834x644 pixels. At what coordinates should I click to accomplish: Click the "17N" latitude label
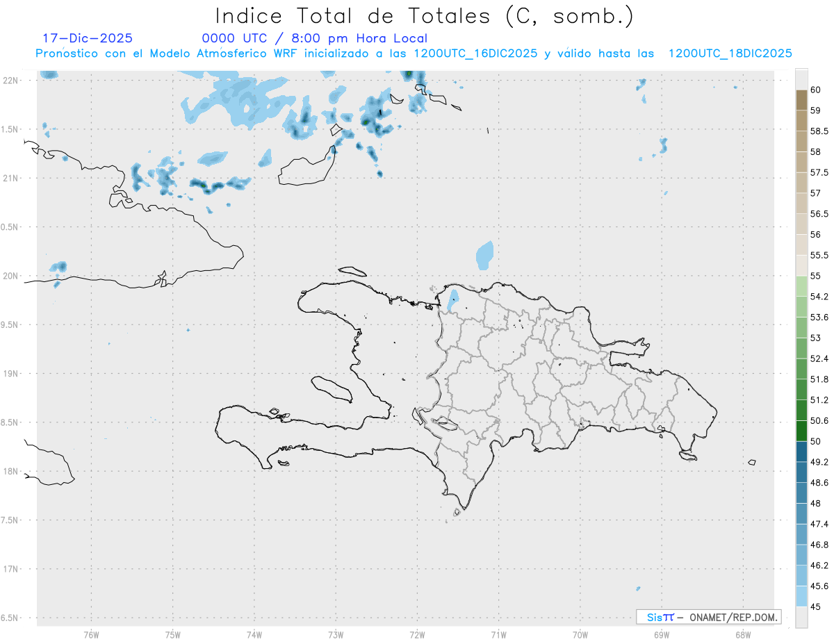pos(10,569)
